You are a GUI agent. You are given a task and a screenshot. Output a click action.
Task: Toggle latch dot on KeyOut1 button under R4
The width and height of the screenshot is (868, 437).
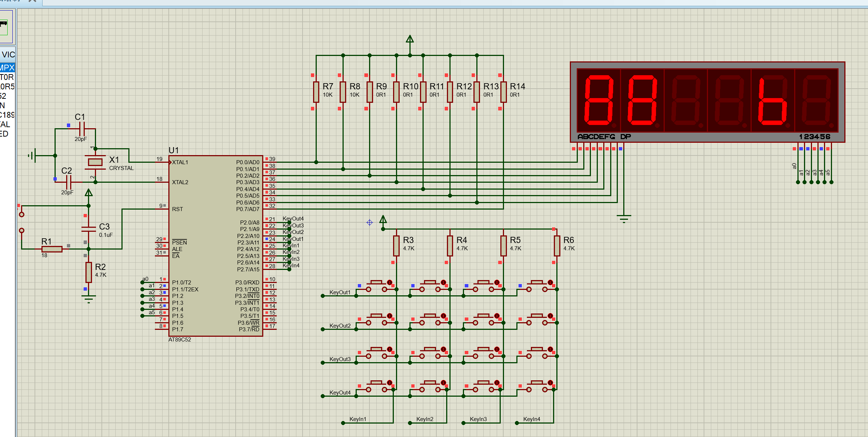coord(443,282)
